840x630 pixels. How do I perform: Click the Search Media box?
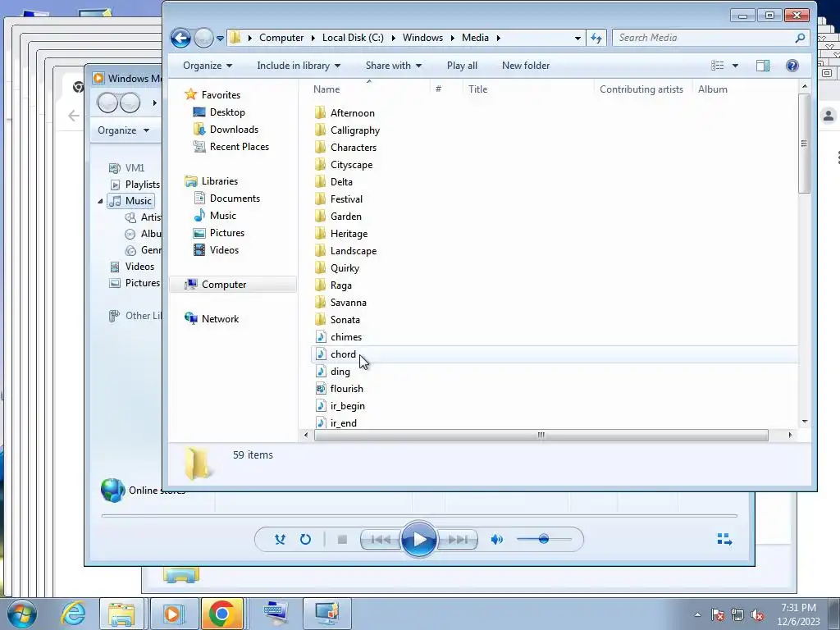tap(710, 38)
